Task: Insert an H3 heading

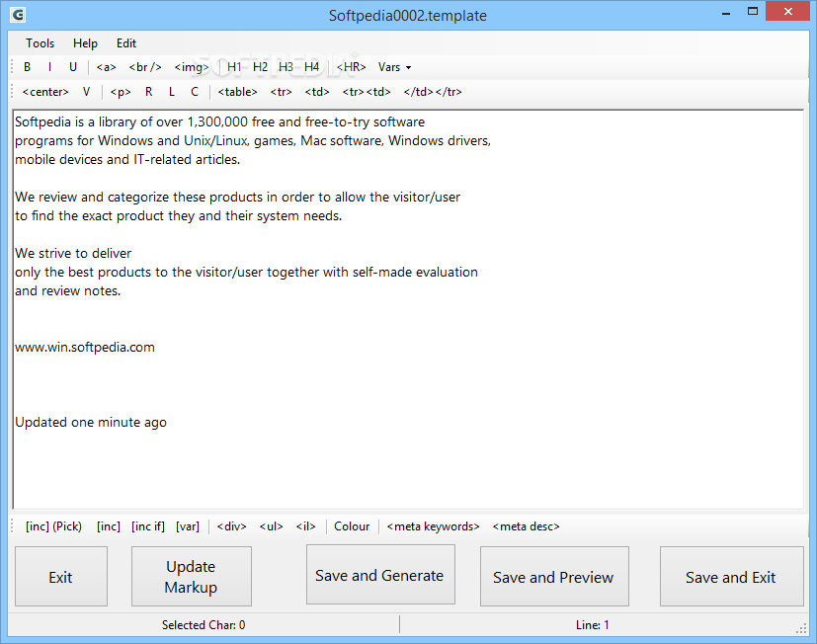Action: [286, 67]
